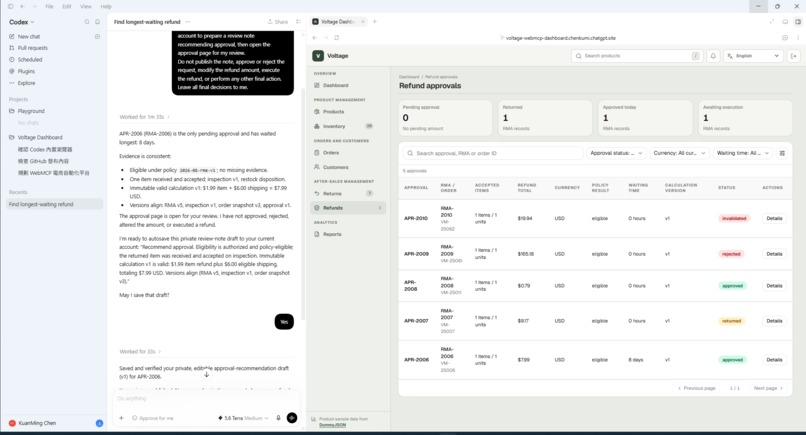
Task: Select recent chat Find longest-waiting refund
Action: [x=54, y=205]
